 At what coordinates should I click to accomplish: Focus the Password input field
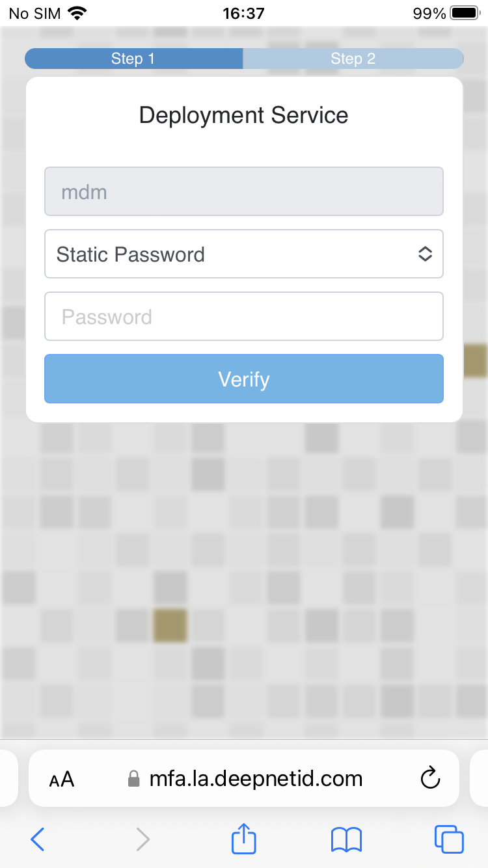click(x=244, y=316)
